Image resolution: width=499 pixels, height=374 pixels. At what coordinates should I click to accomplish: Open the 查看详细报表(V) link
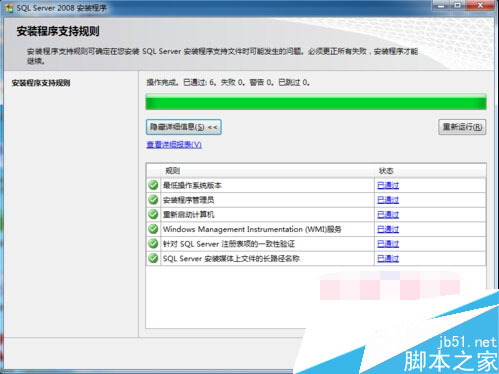[x=174, y=145]
